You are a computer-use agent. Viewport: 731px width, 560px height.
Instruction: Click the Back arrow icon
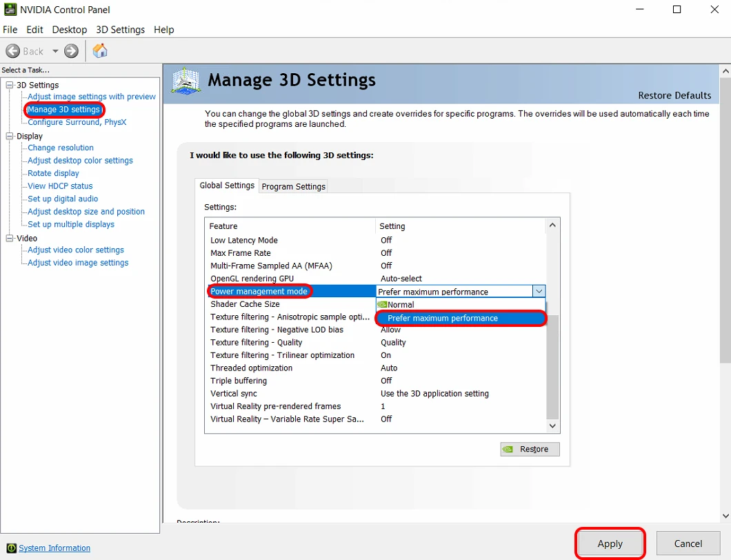click(12, 51)
